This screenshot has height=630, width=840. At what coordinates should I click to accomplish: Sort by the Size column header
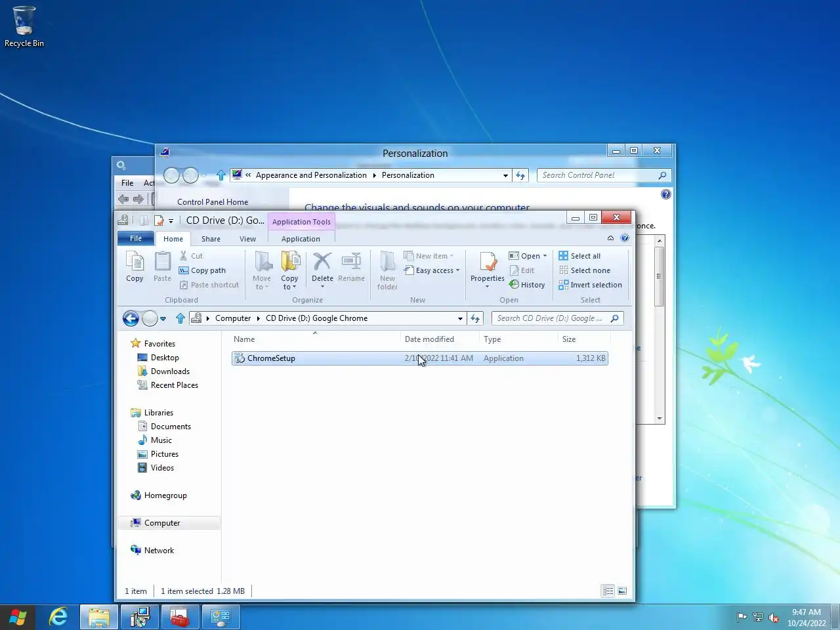tap(584, 339)
